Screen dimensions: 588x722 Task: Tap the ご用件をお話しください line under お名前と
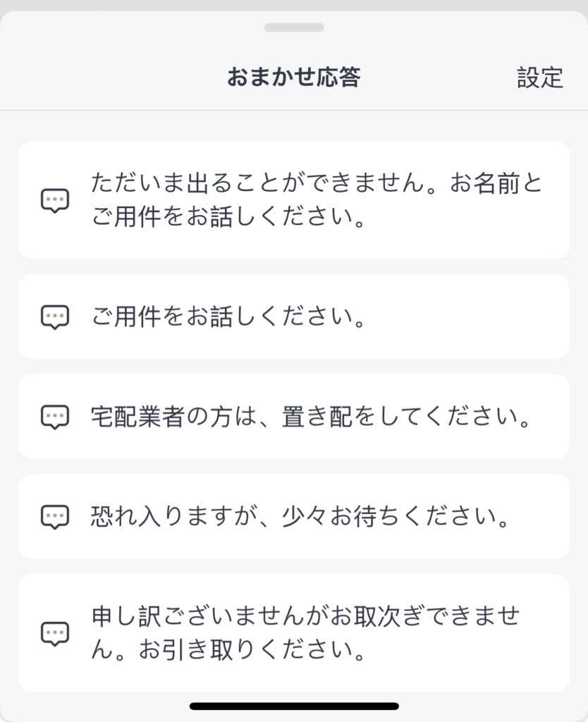point(229,216)
